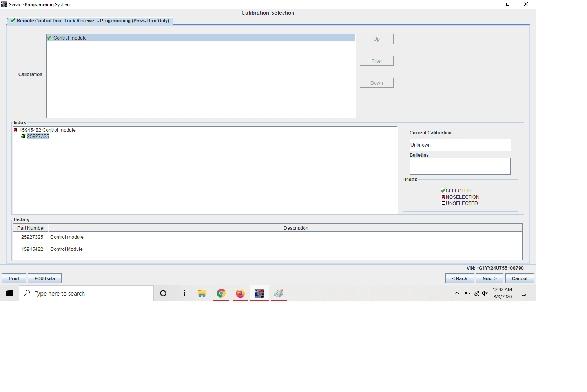The height and width of the screenshot is (392, 587).
Task: Switch to the Remote Control Door Lock Receiver tab
Action: tap(90, 21)
